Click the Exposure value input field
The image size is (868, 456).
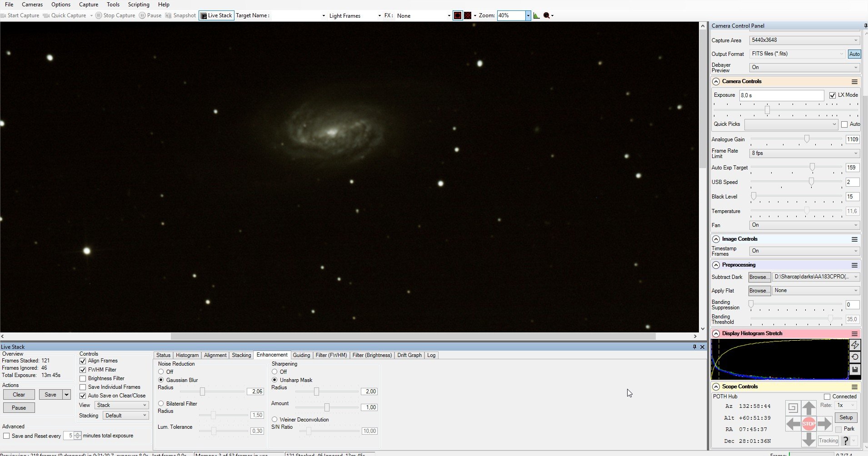pos(782,95)
